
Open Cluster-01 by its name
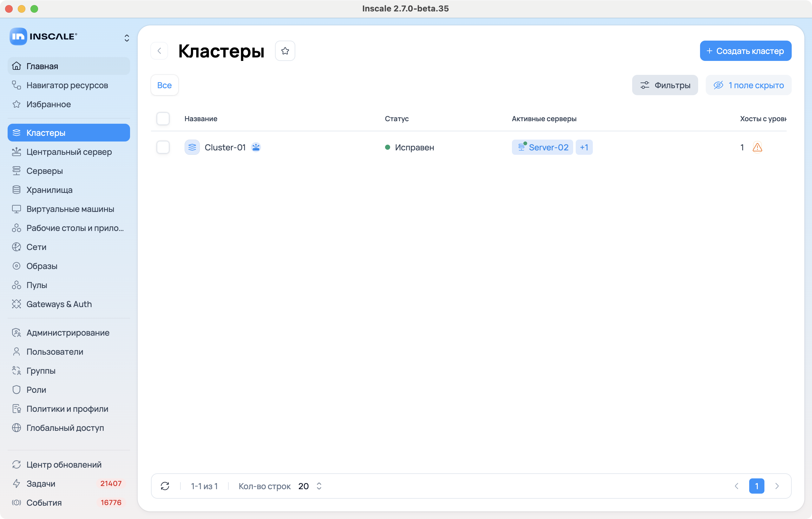pos(225,148)
